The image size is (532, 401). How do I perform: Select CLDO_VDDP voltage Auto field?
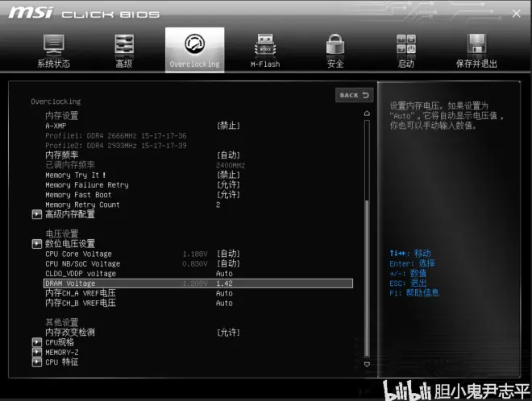point(224,274)
